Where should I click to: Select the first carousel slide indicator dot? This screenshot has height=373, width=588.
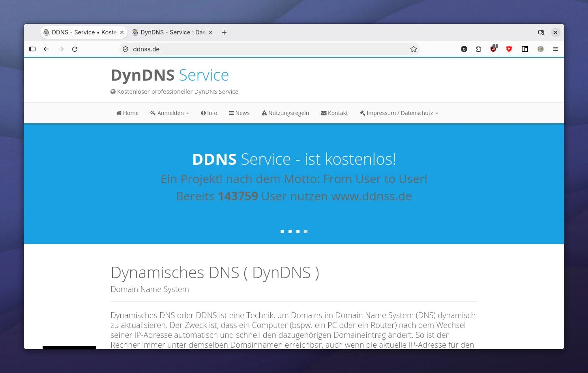tap(282, 232)
